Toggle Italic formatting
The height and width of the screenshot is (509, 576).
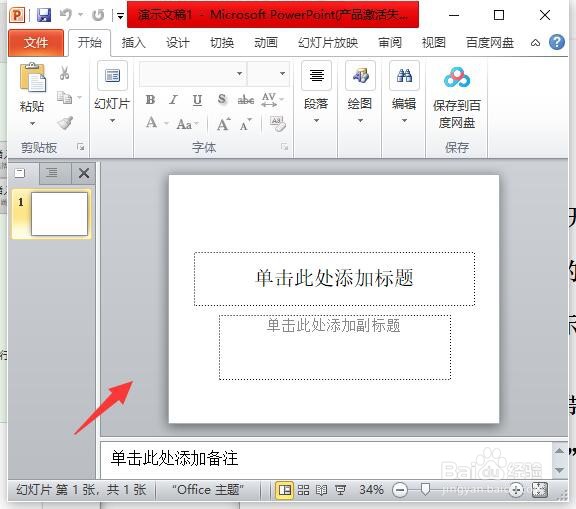tap(173, 100)
